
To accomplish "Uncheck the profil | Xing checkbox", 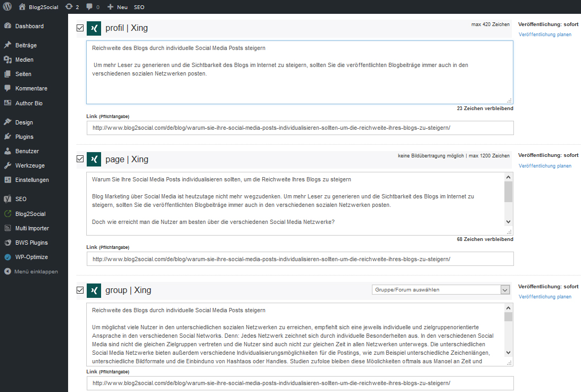I will 80,28.
